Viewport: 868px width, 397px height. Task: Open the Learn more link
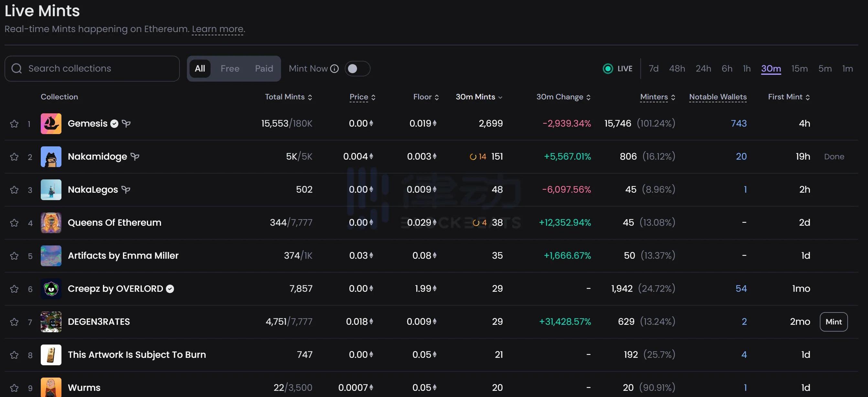(x=218, y=29)
